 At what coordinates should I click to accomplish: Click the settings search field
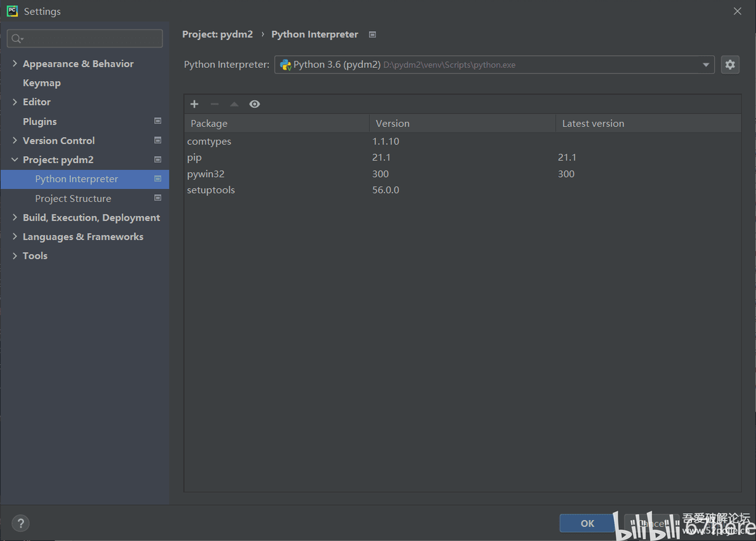tap(85, 39)
